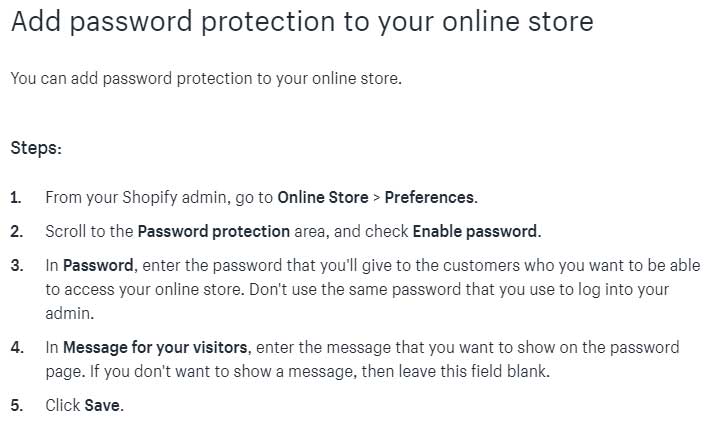This screenshot has height=423, width=711.
Task: Click step number 2 in the list
Action: point(16,231)
